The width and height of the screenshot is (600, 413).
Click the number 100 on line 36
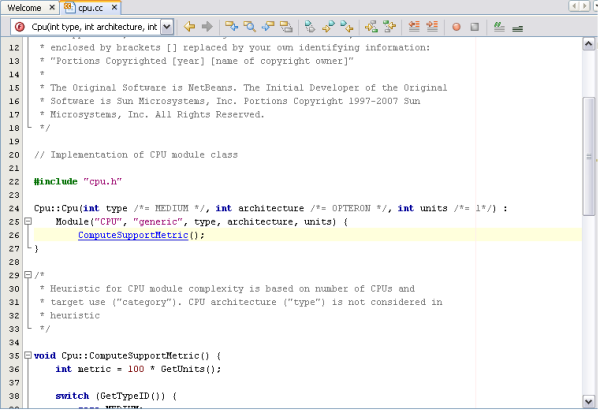point(136,369)
